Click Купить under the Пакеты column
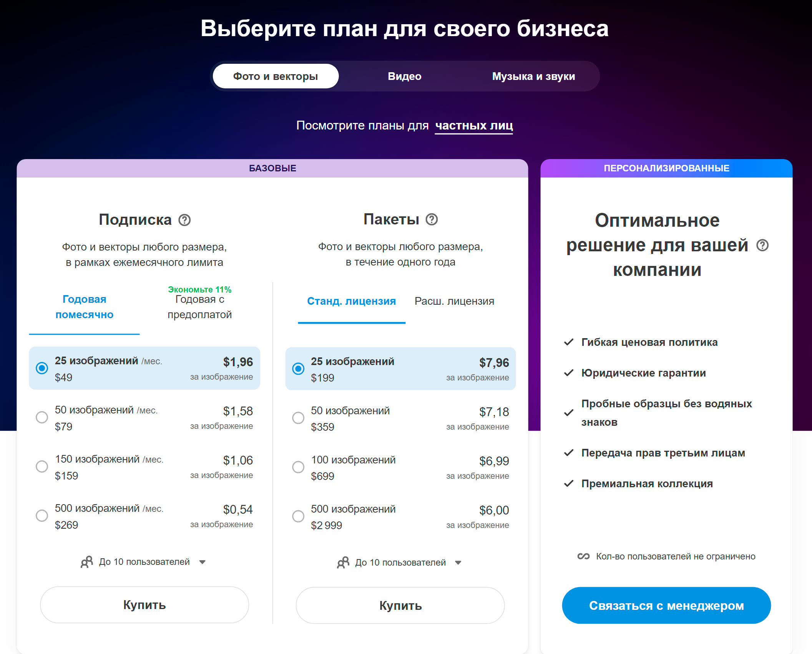 [x=400, y=606]
